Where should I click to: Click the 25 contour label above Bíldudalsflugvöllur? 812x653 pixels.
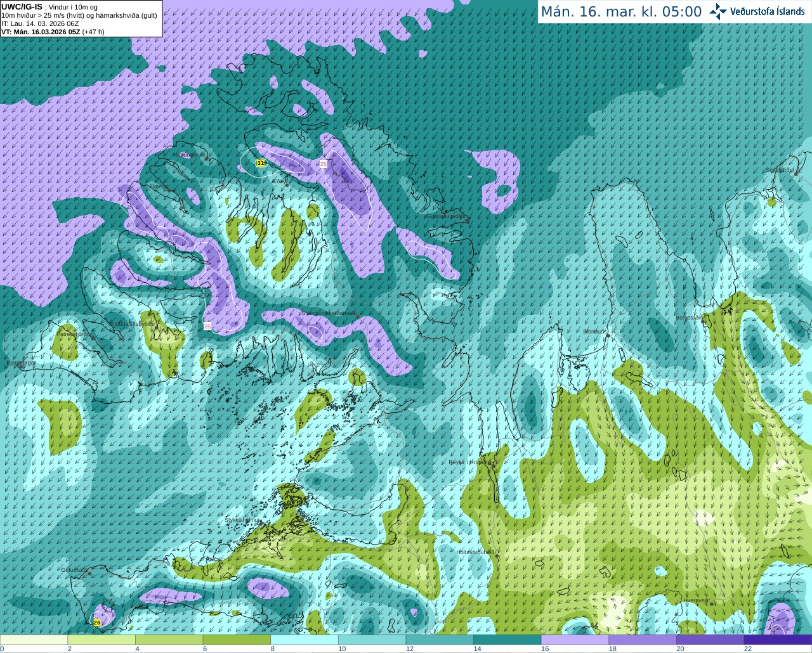[x=207, y=326]
